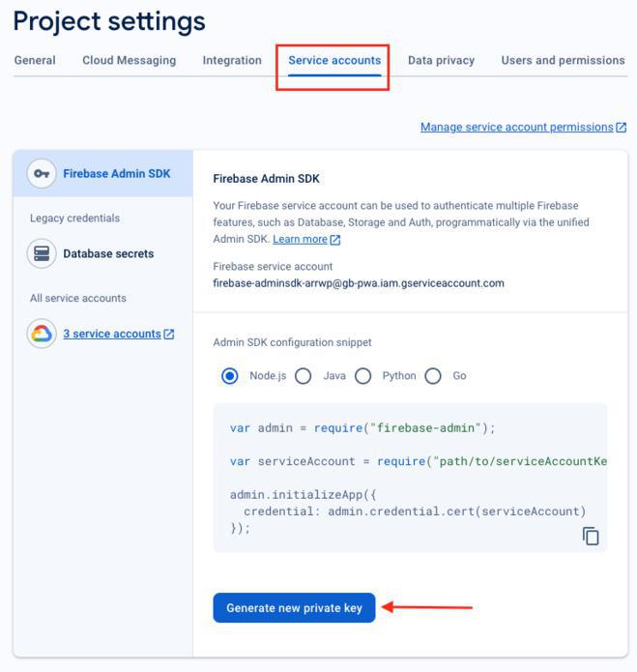Click the Google Cloud logo icon

pyautogui.click(x=42, y=335)
